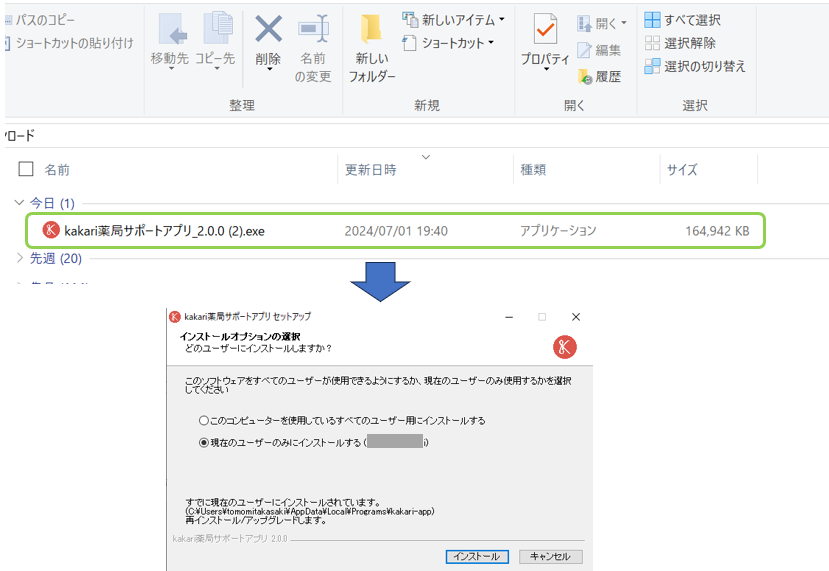Image resolution: width=829 pixels, height=571 pixels.
Task: Click the Rename (名前の変更) icon
Action: 313,29
